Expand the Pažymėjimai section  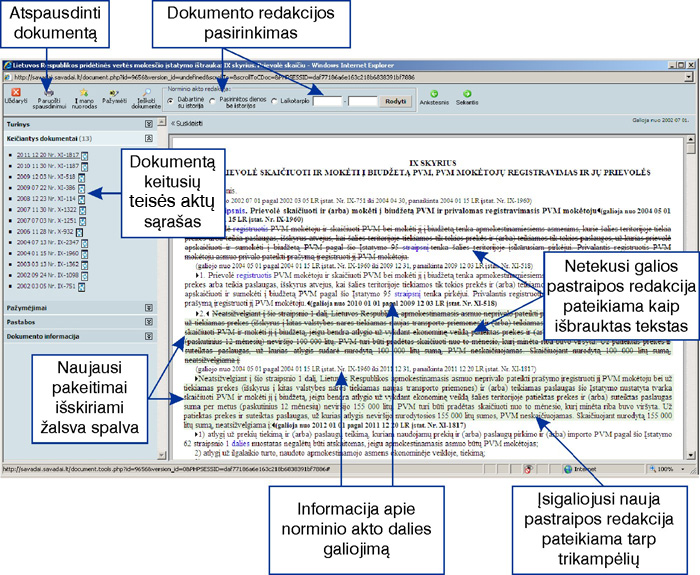tap(149, 308)
